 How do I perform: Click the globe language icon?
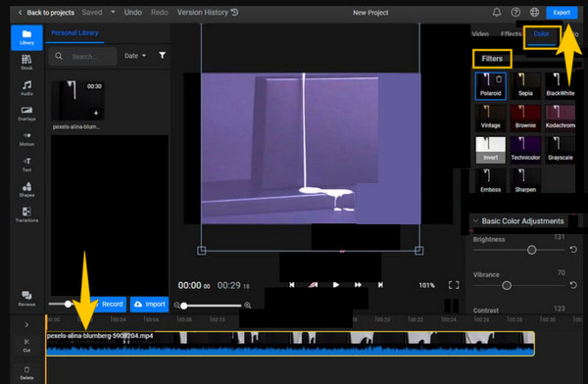click(x=534, y=13)
